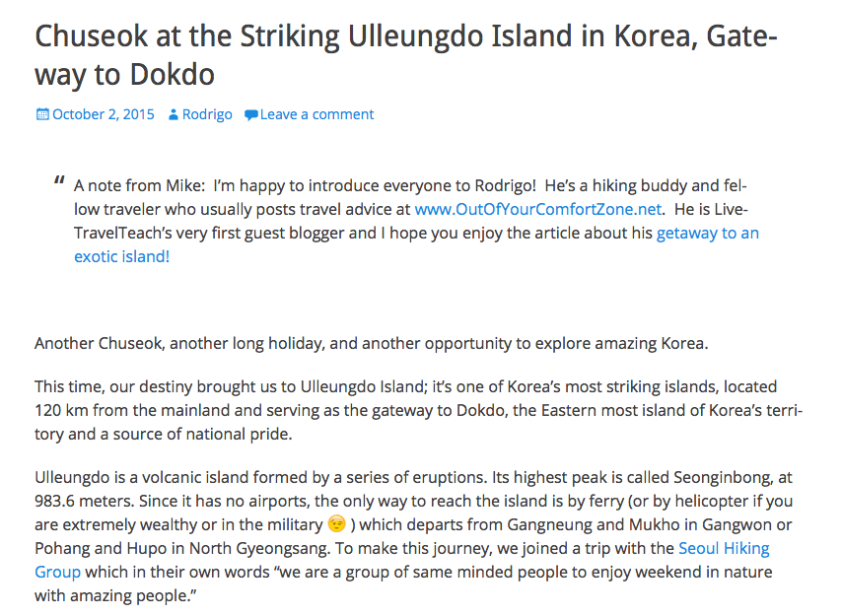Viewport: 842px width, 616px height.
Task: Open the October 2, 2015 date link
Action: coord(104,114)
